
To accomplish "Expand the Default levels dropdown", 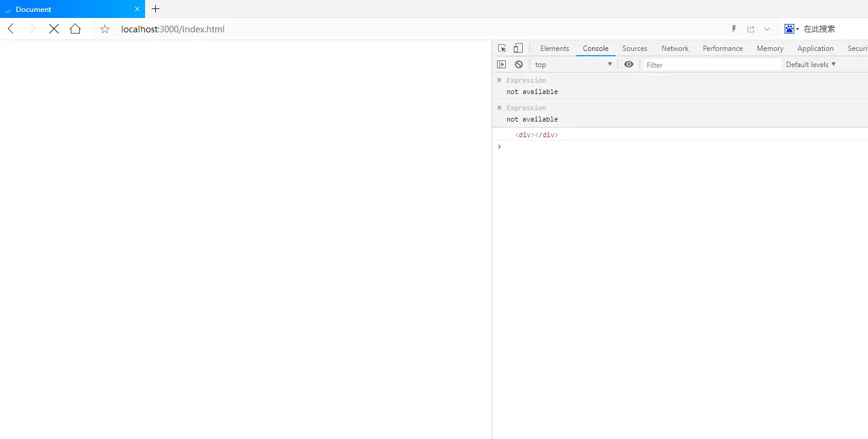I will point(811,65).
